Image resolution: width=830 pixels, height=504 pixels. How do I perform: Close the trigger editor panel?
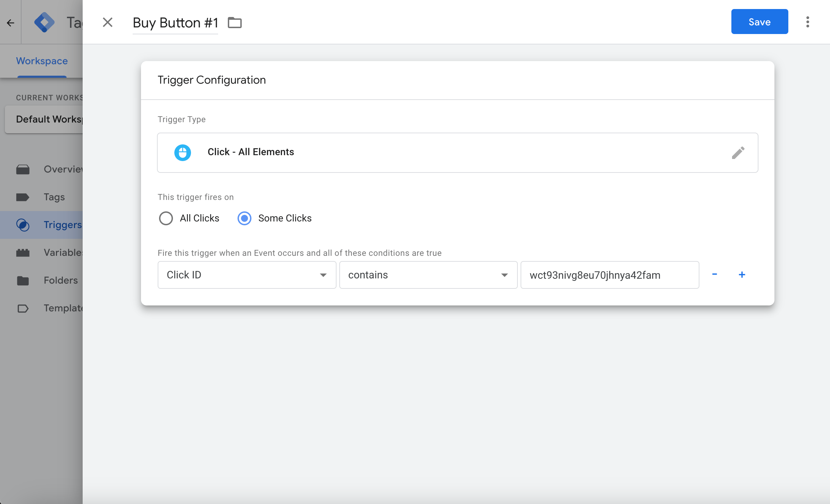108,23
